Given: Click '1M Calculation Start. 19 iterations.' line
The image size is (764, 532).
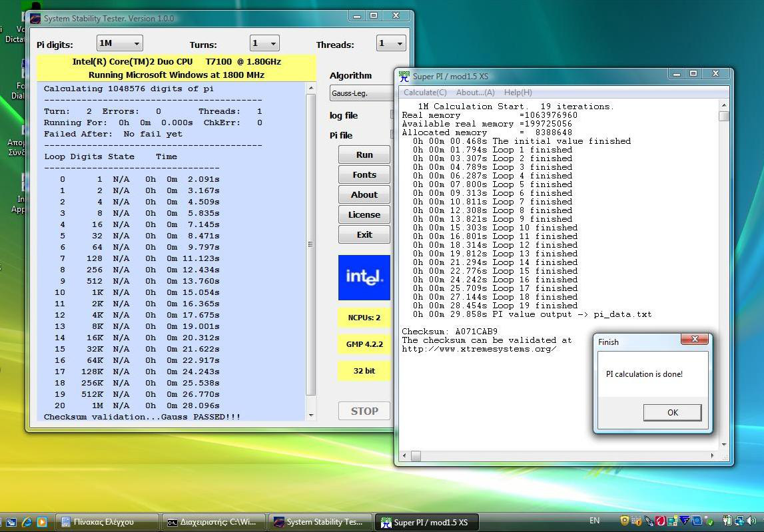Looking at the screenshot, I should tap(516, 107).
